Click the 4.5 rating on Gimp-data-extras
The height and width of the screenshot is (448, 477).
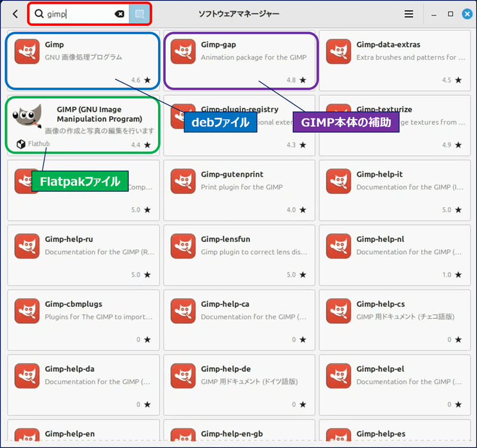(452, 80)
